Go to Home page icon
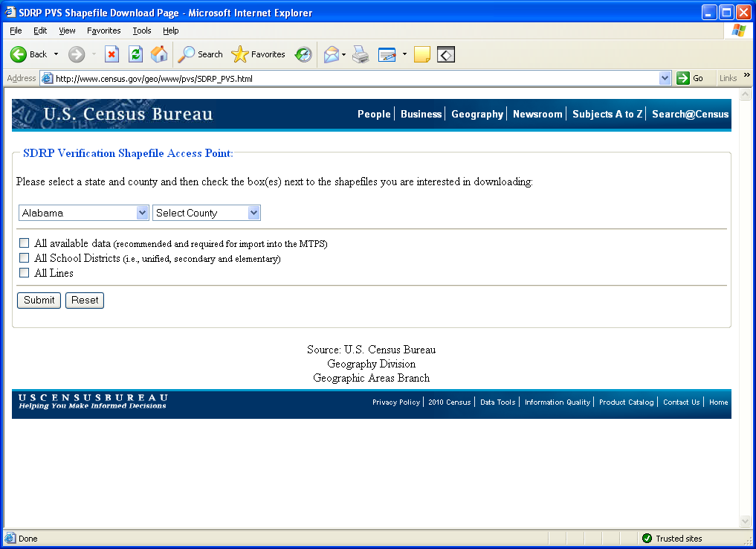Image resolution: width=756 pixels, height=549 pixels. point(159,54)
